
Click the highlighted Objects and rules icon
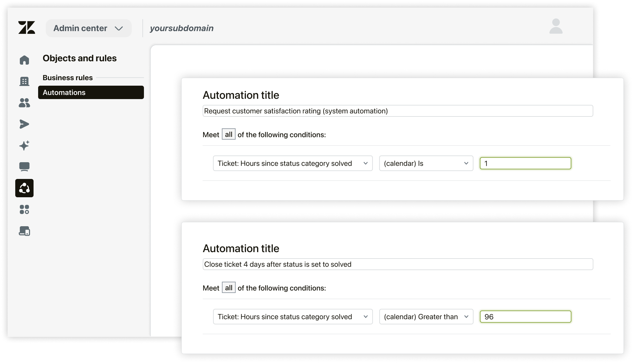[24, 188]
